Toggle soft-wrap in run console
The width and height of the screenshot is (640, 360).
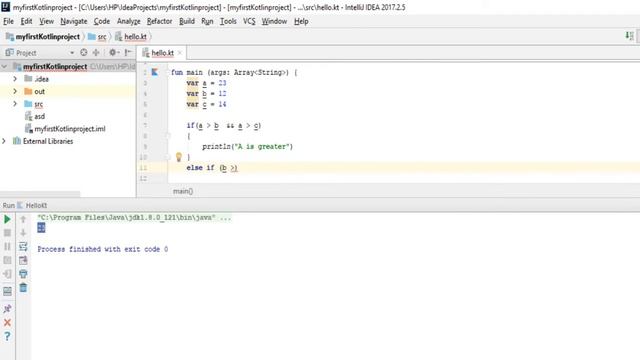tap(23, 247)
